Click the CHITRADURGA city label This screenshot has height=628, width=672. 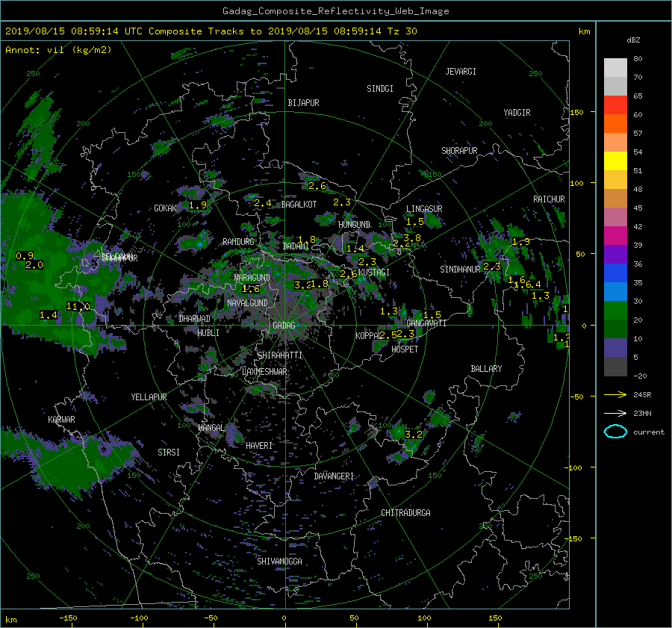[405, 513]
